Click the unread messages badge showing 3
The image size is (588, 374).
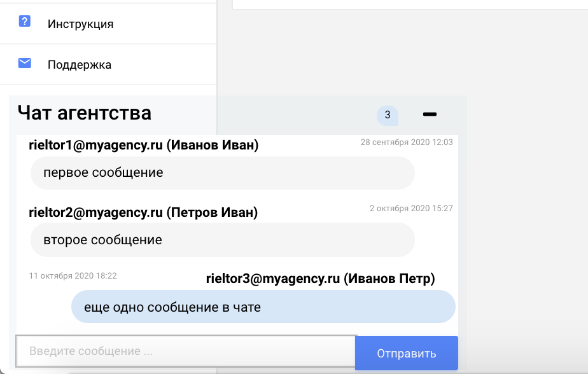[388, 115]
